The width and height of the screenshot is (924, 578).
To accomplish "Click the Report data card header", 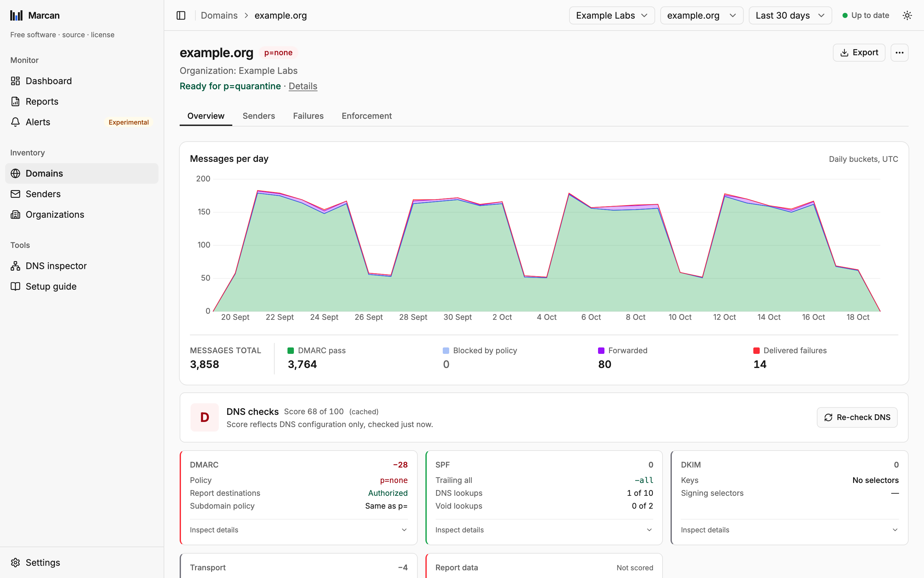I will [x=544, y=568].
